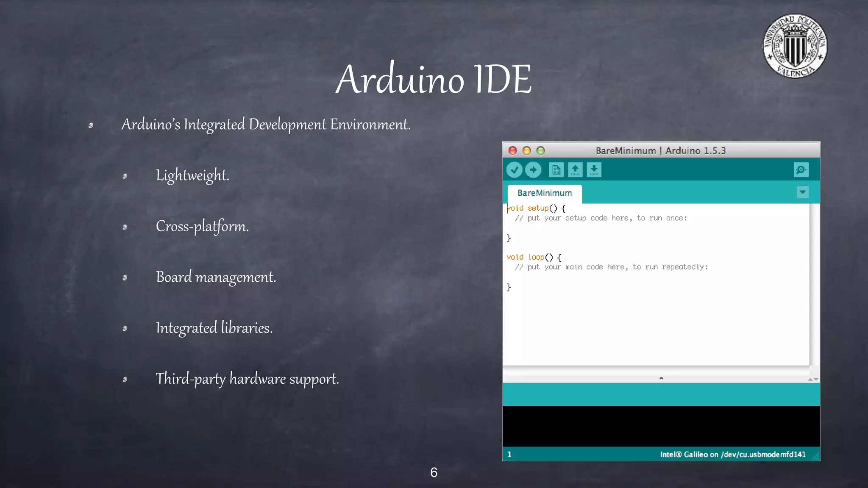The height and width of the screenshot is (488, 868).
Task: Click the 'void setup() {' code line
Action: [536, 208]
